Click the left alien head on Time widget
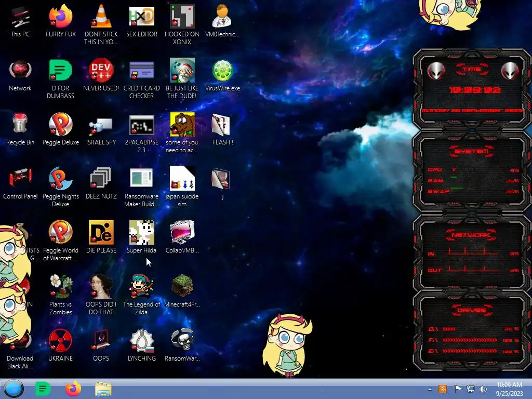This screenshot has height=399, width=532. (x=436, y=71)
